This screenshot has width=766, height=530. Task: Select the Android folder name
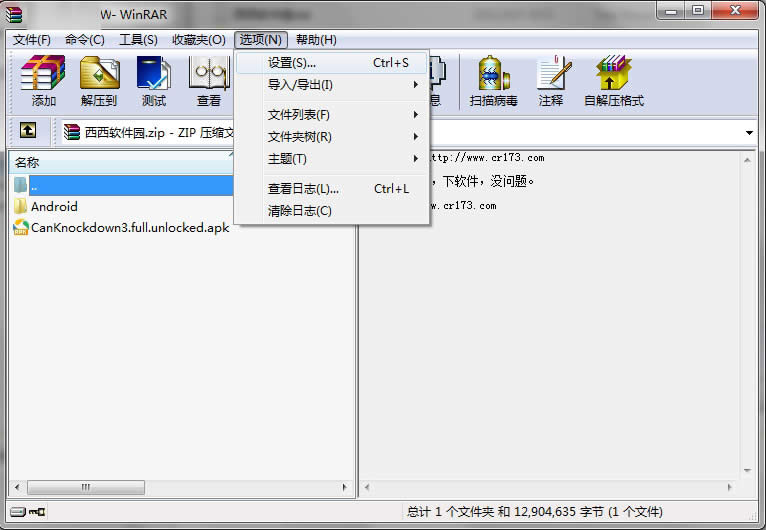point(54,207)
